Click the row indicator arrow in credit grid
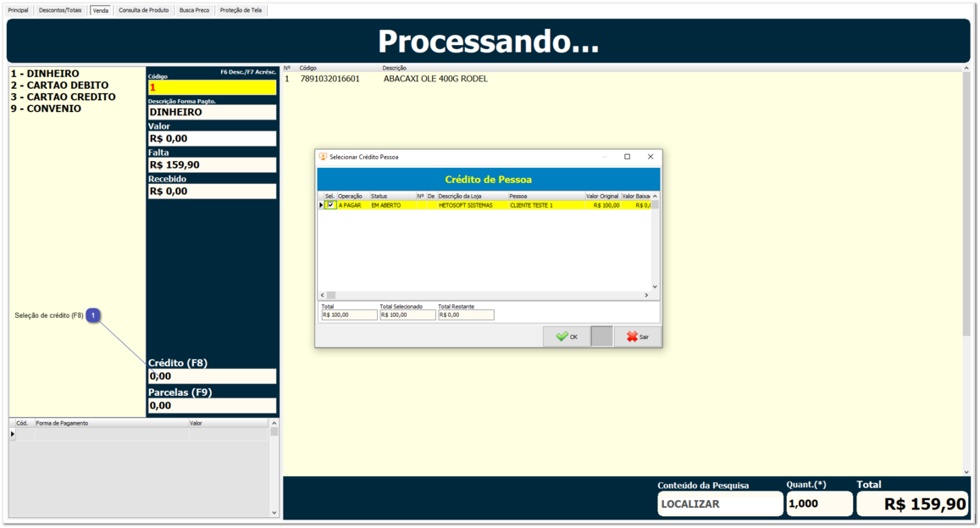Screen dimensions: 980x528 [321, 205]
